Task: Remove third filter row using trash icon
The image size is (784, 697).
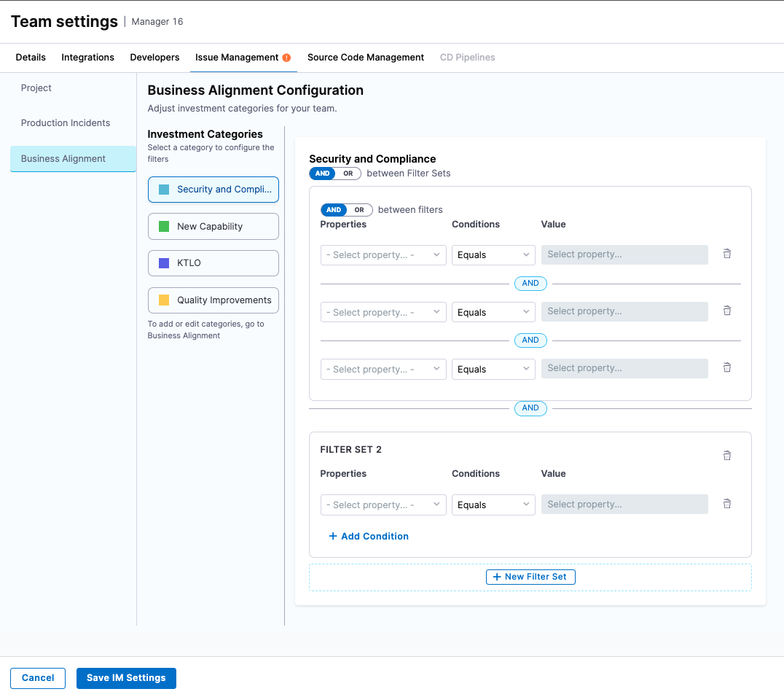Action: (x=726, y=367)
